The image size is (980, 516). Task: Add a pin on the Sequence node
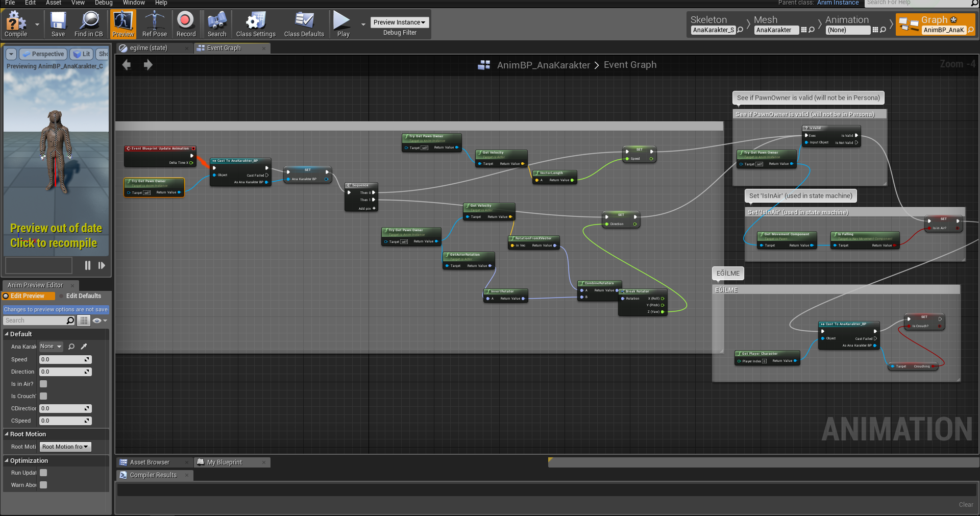pos(367,208)
